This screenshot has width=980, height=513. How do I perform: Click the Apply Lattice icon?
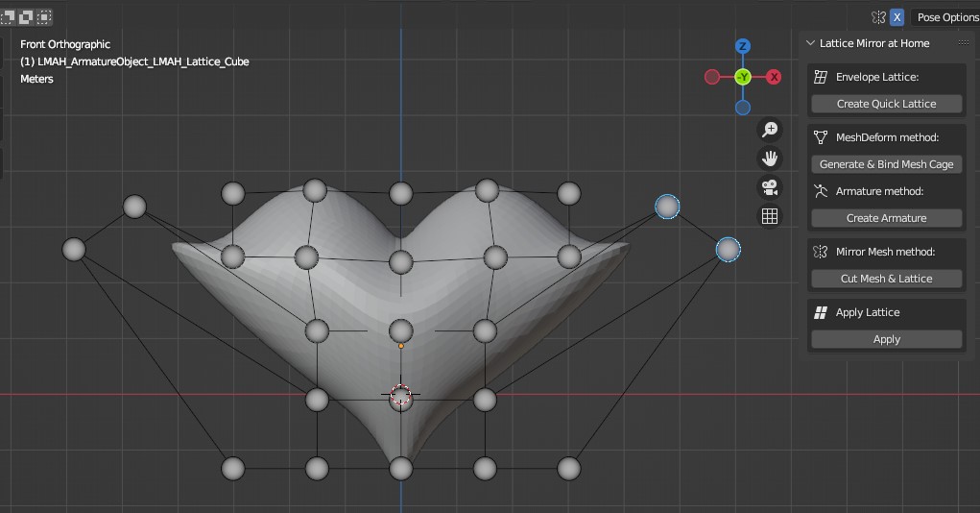tap(821, 312)
